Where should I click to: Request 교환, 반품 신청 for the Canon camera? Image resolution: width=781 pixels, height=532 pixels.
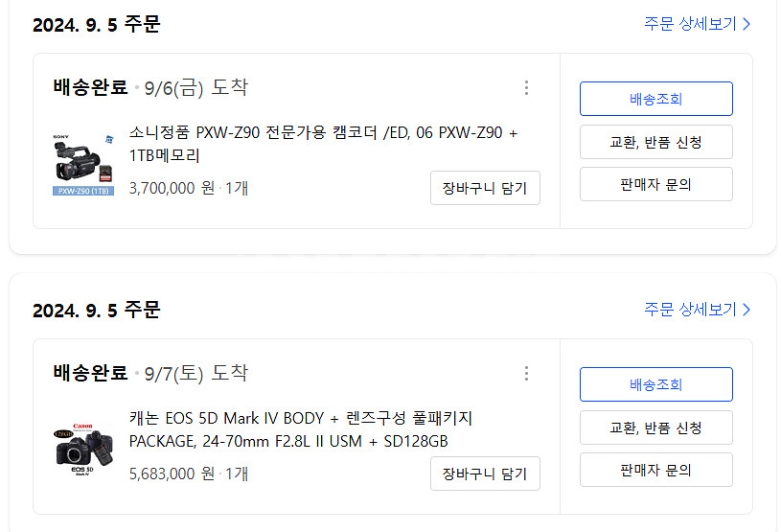coord(656,428)
